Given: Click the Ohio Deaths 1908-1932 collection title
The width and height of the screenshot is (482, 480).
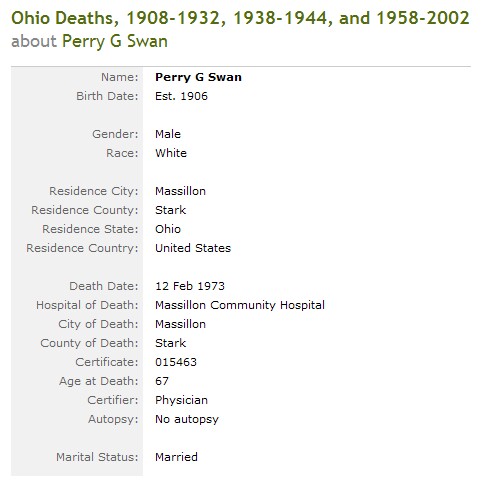Looking at the screenshot, I should [240, 18].
